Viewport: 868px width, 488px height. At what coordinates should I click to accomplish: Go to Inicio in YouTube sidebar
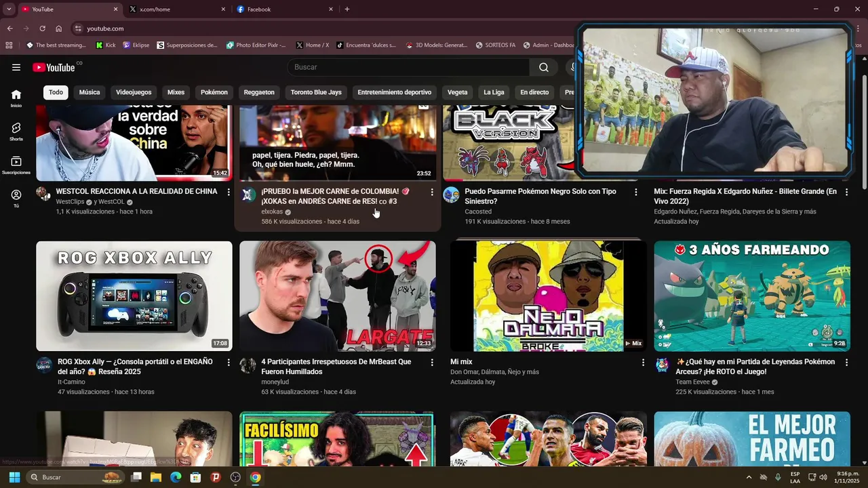pos(16,98)
